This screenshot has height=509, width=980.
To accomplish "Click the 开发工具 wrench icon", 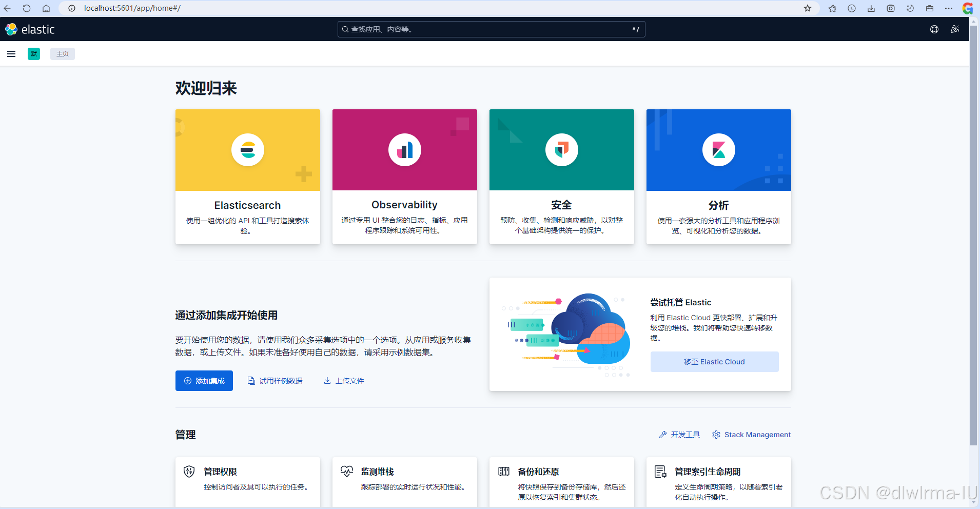I will [663, 435].
